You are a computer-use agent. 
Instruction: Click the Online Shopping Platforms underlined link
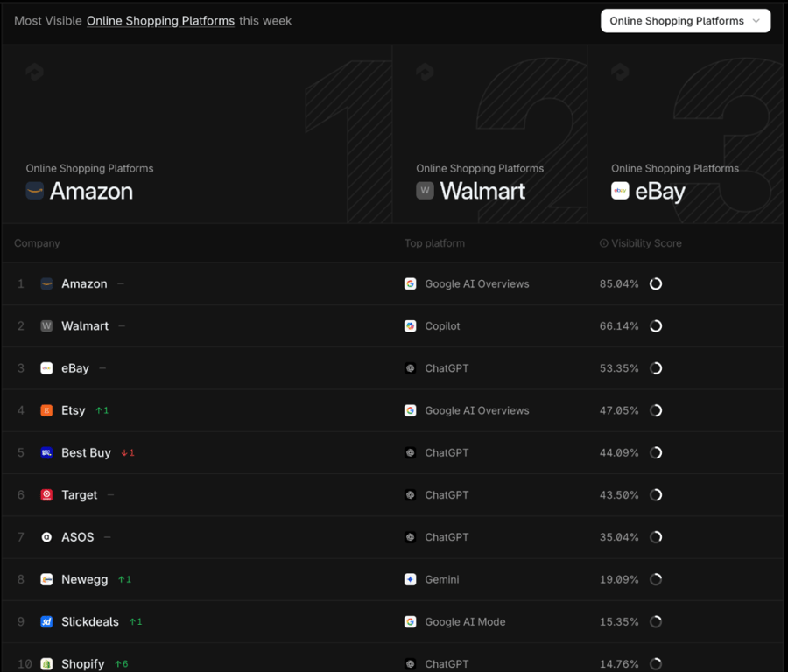coord(160,21)
